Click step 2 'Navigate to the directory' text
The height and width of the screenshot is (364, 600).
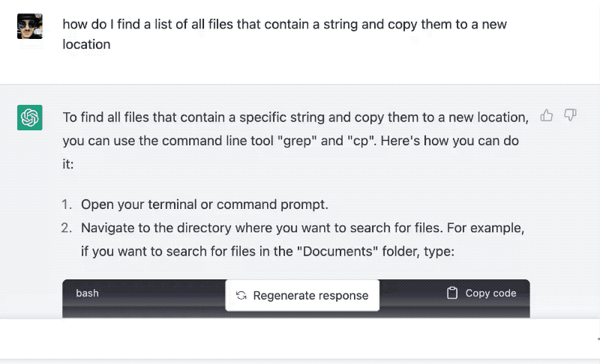pos(302,240)
